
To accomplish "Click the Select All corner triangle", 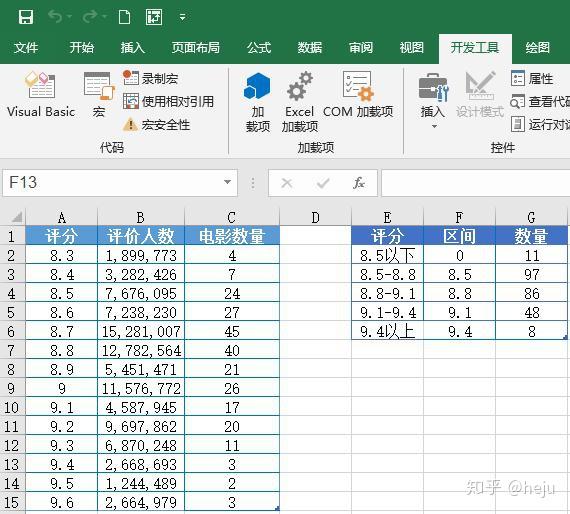I will pos(16,217).
